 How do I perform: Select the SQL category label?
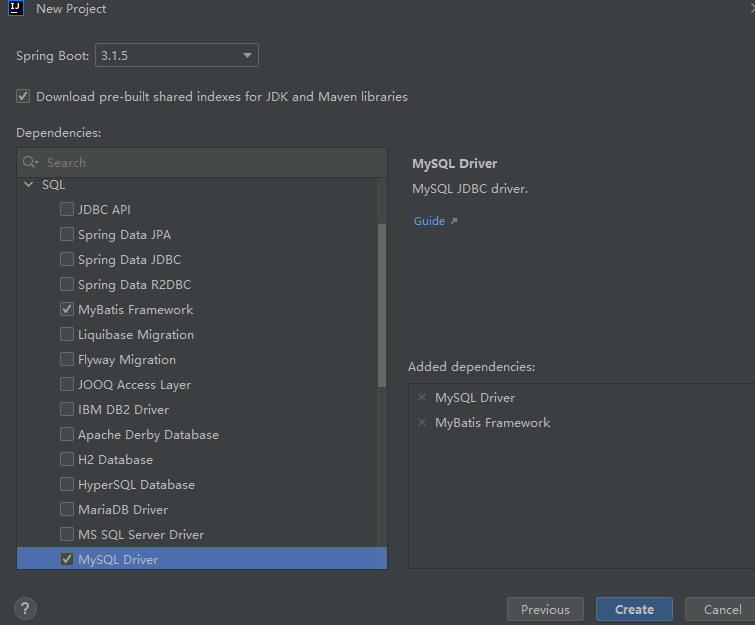(x=53, y=185)
